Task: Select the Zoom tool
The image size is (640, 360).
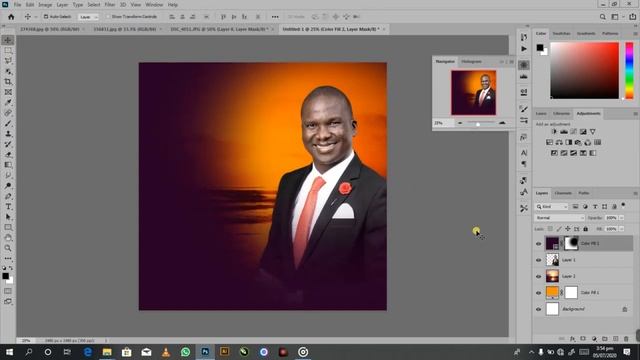Action: pyautogui.click(x=8, y=248)
